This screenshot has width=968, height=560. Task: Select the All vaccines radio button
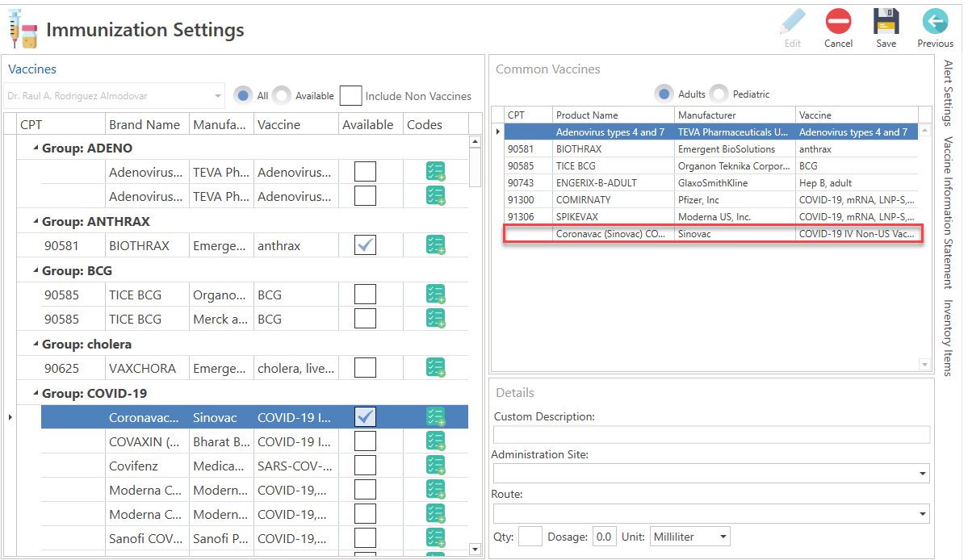[243, 95]
